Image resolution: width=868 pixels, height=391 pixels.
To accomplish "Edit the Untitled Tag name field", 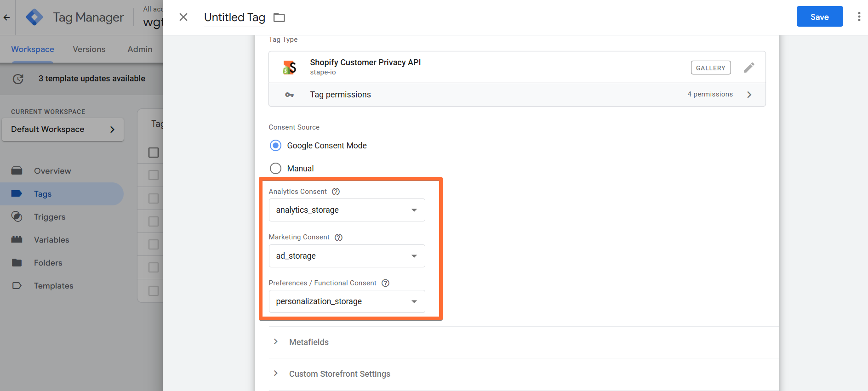I will pos(234,17).
